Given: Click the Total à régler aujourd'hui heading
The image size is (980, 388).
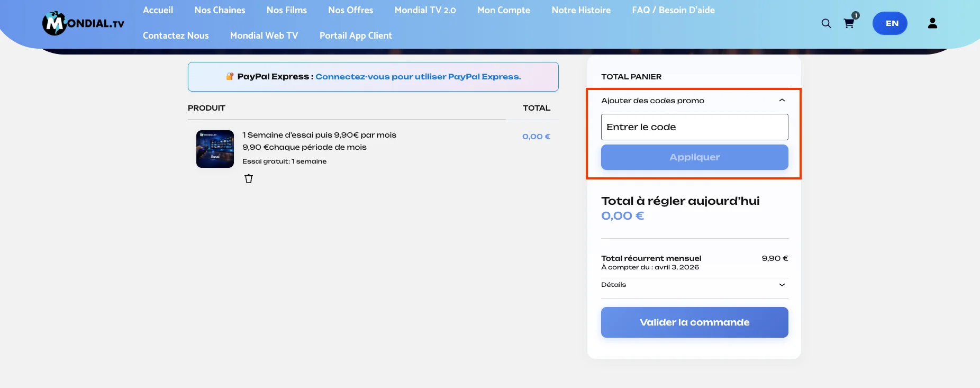Looking at the screenshot, I should (x=680, y=201).
